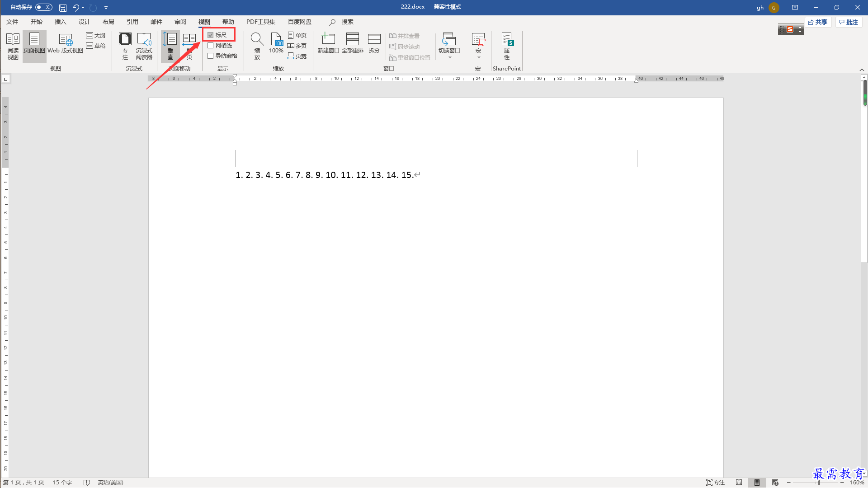Open the 百度网盘 tab

299,22
